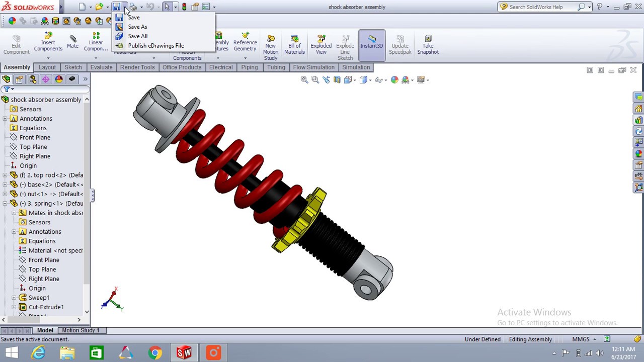Click the Search SolidWorks Help field
This screenshot has width=644, height=362.
point(541,7)
